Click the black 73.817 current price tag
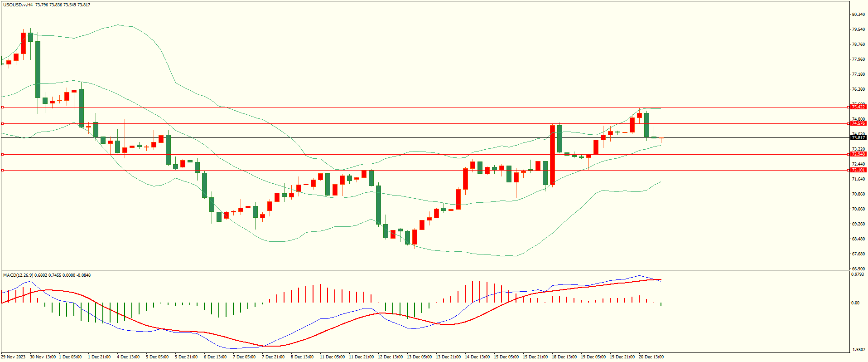The height and width of the screenshot is (362, 868). pyautogui.click(x=858, y=138)
